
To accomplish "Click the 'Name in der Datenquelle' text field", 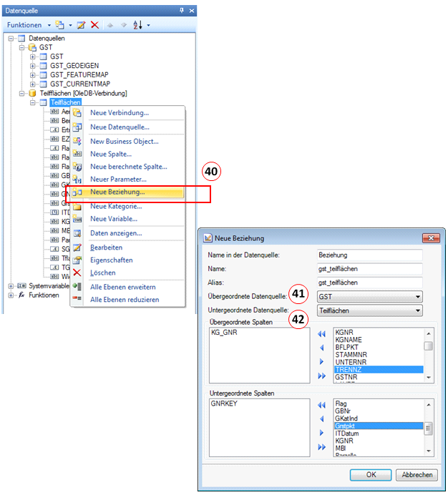I will click(369, 255).
